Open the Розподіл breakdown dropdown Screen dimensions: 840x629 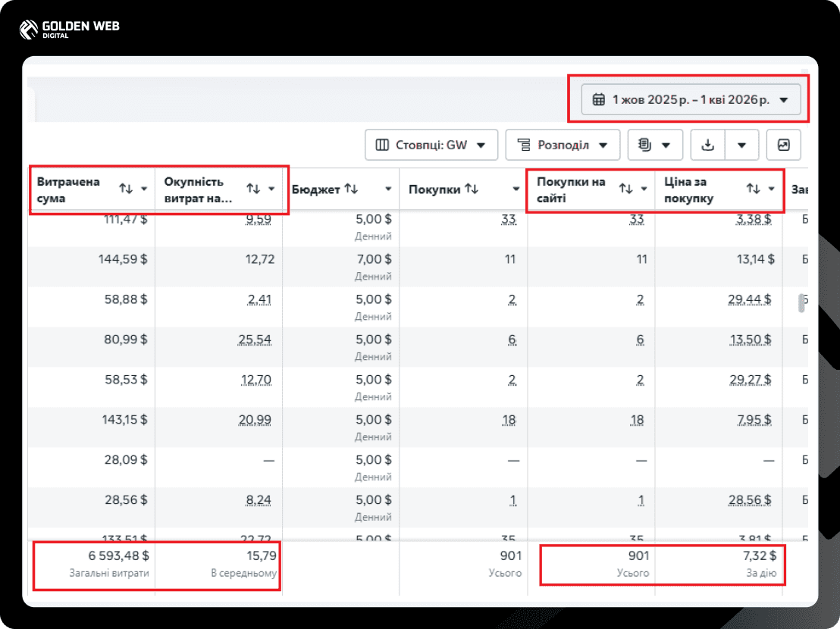pos(563,145)
